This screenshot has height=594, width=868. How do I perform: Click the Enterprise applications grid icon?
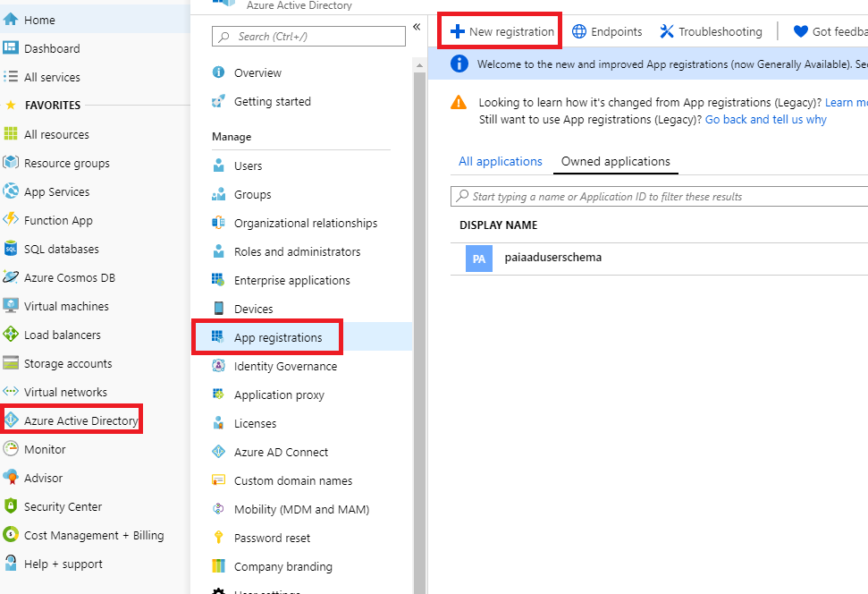[x=219, y=280]
